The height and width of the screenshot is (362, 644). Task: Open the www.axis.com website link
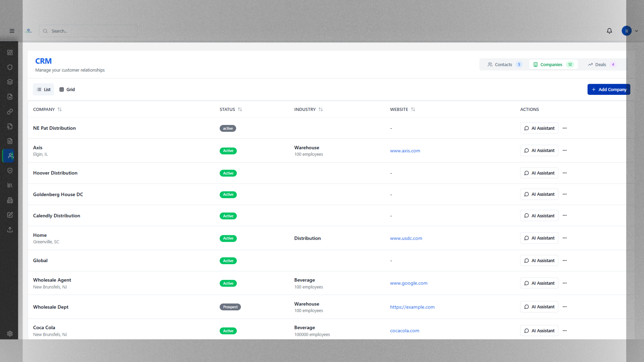[x=405, y=150]
